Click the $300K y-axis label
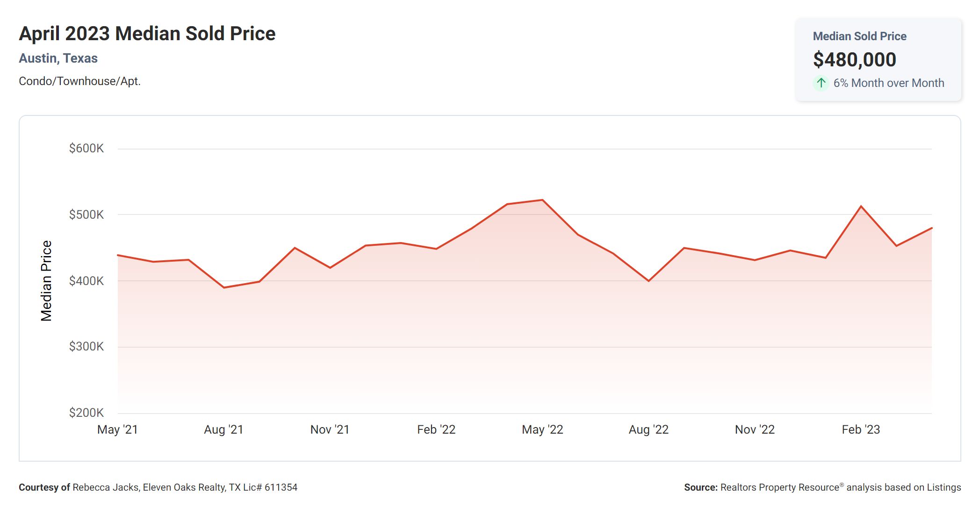 [x=86, y=347]
